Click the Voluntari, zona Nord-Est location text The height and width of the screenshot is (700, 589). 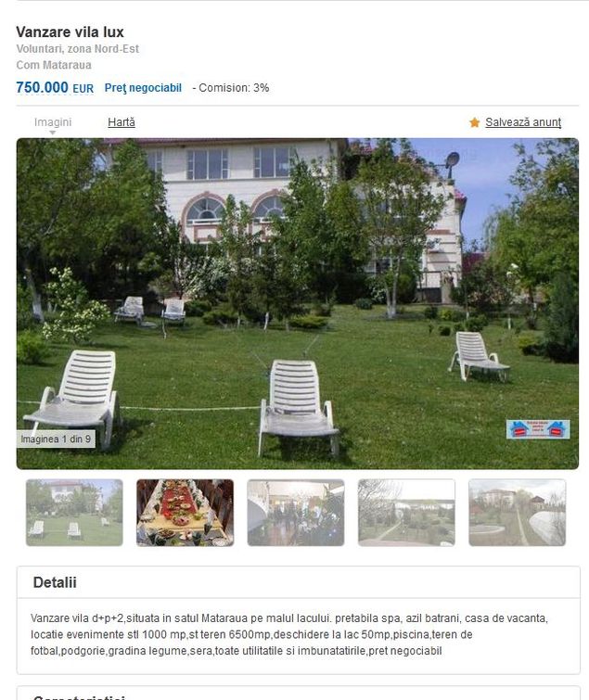click(x=77, y=48)
